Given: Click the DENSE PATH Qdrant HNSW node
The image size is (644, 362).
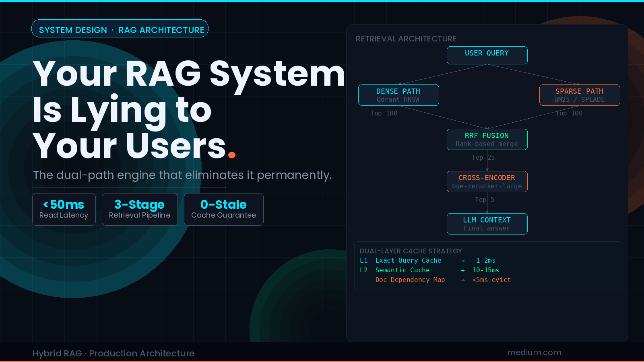Looking at the screenshot, I should 398,95.
